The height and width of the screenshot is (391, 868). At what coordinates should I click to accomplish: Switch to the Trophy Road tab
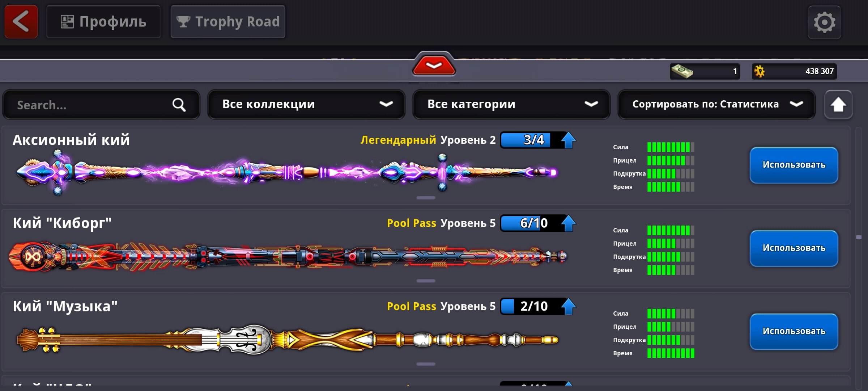tap(228, 21)
